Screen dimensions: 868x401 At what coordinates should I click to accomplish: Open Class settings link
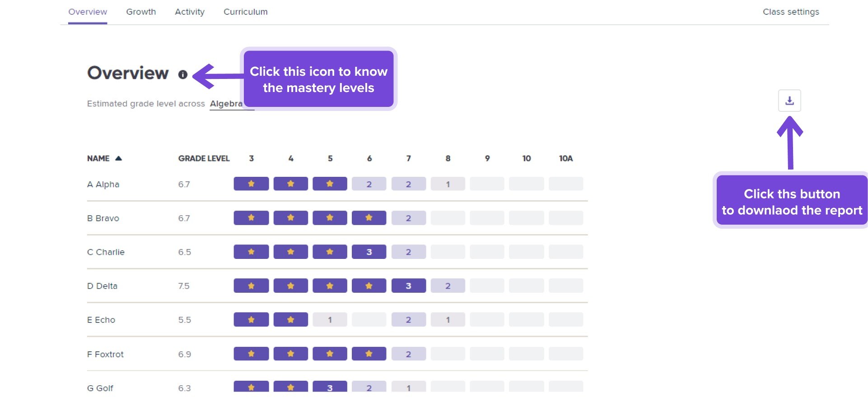(x=791, y=12)
